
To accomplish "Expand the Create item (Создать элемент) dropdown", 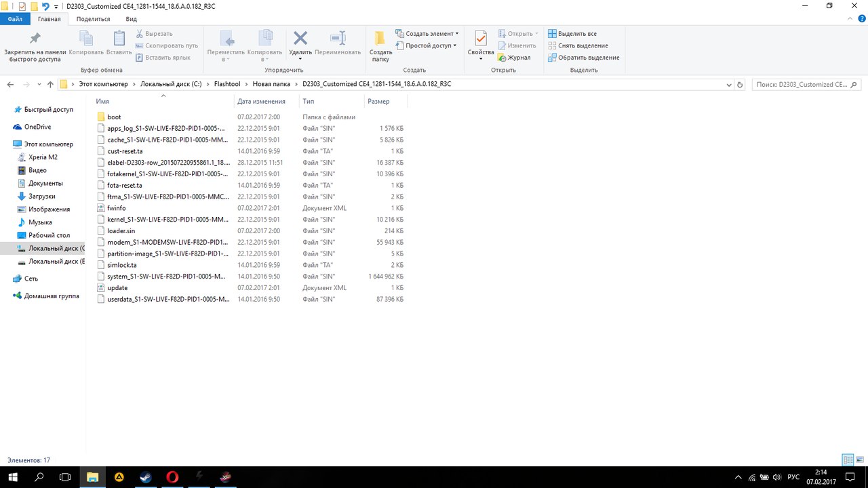I will tap(427, 34).
